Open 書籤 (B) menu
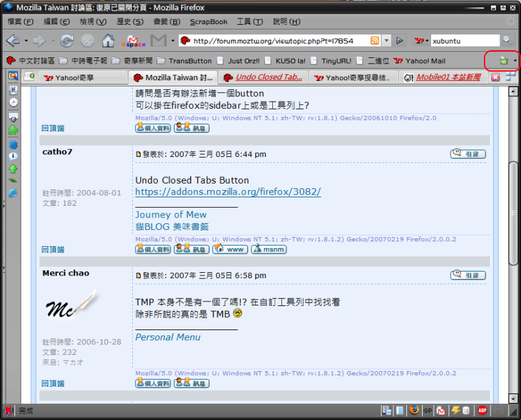This screenshot has height=420, width=521. (x=167, y=21)
